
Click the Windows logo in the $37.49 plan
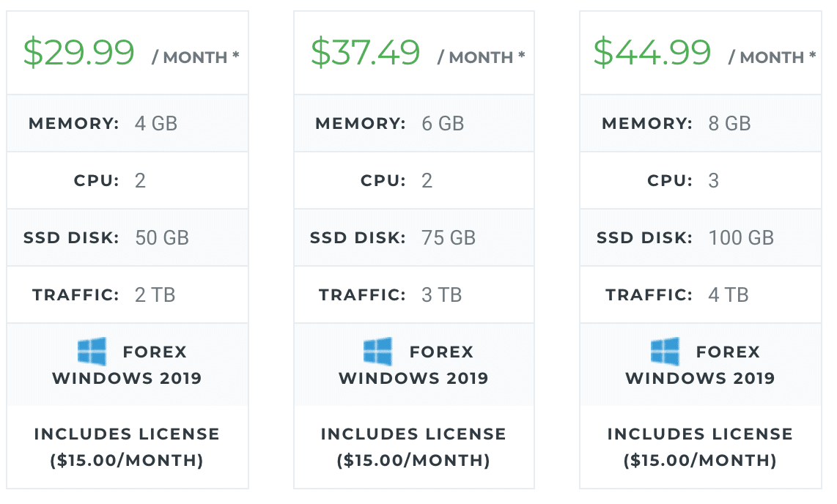click(x=378, y=352)
